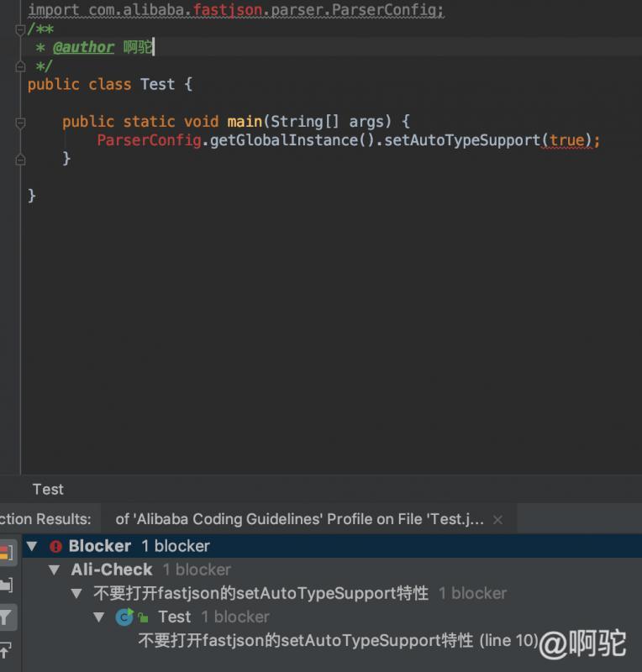642x672 pixels.
Task: Click the blue class icon beside Test
Action: click(124, 617)
